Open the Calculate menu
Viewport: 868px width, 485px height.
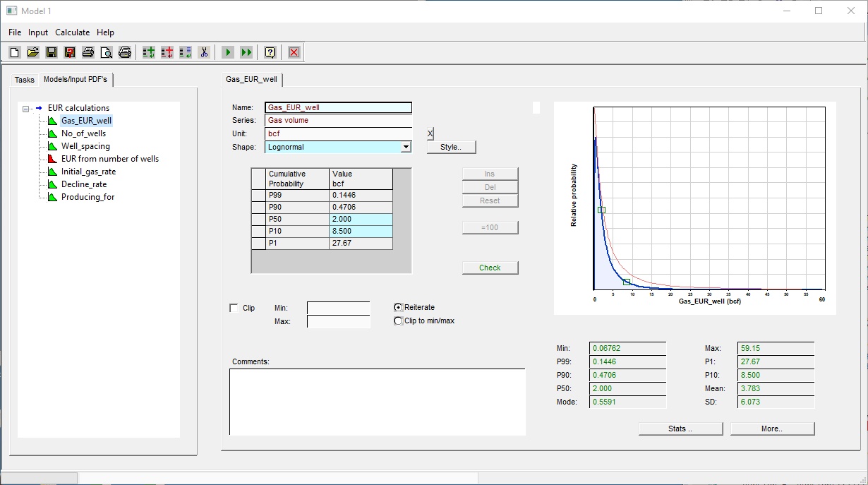pyautogui.click(x=73, y=32)
